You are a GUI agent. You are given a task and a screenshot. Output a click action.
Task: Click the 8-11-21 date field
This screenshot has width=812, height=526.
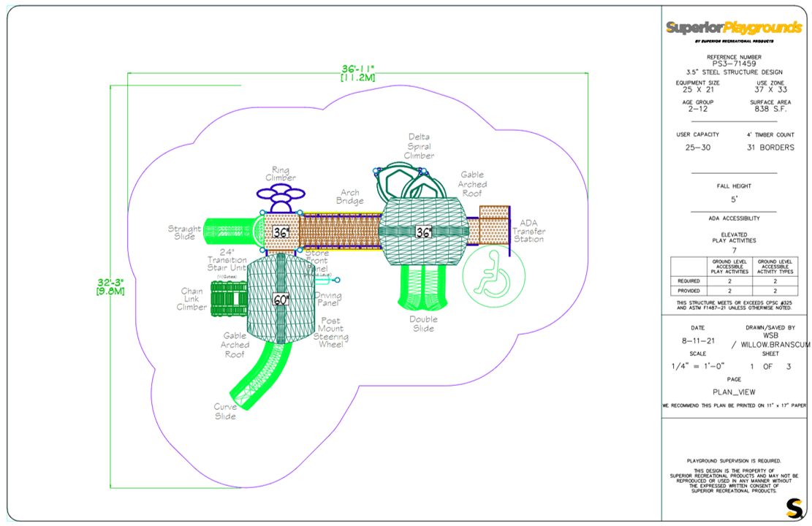coord(698,340)
